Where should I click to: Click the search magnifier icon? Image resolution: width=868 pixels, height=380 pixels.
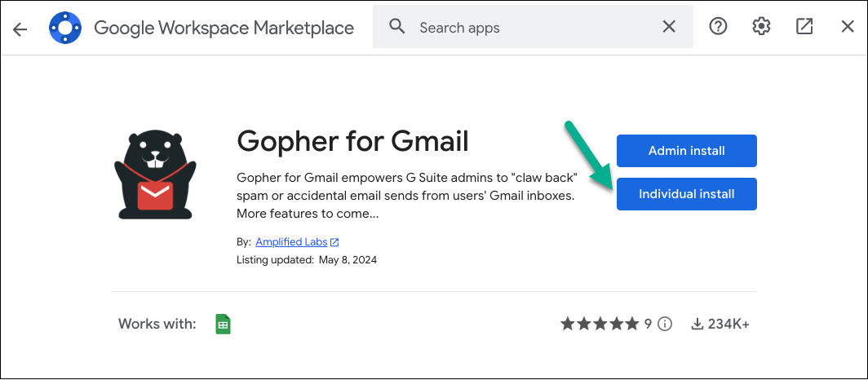click(x=397, y=27)
